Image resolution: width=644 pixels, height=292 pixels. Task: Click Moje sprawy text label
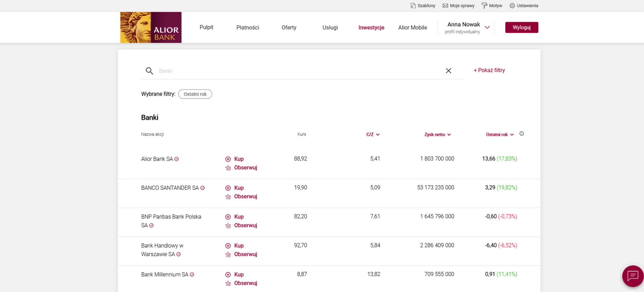tap(462, 6)
